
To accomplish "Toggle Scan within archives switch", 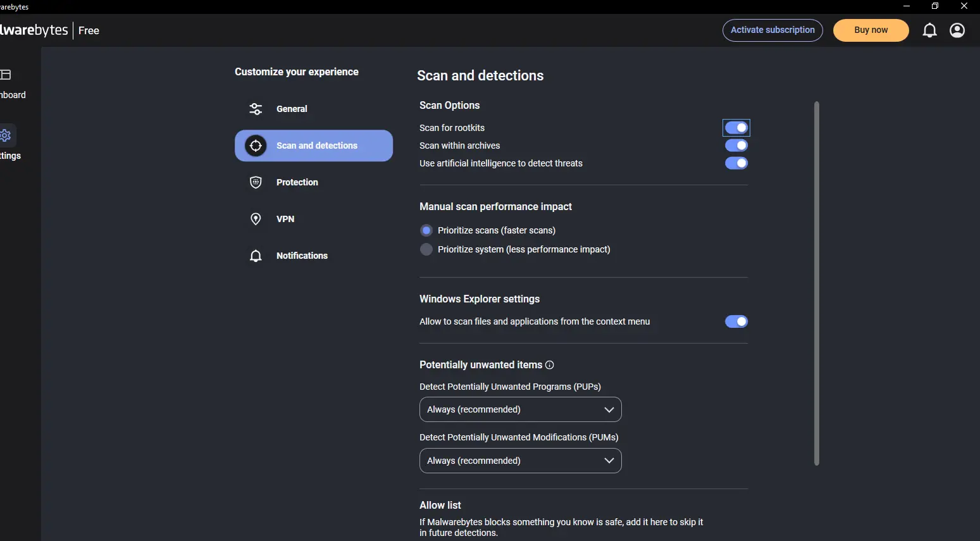I will tap(736, 146).
